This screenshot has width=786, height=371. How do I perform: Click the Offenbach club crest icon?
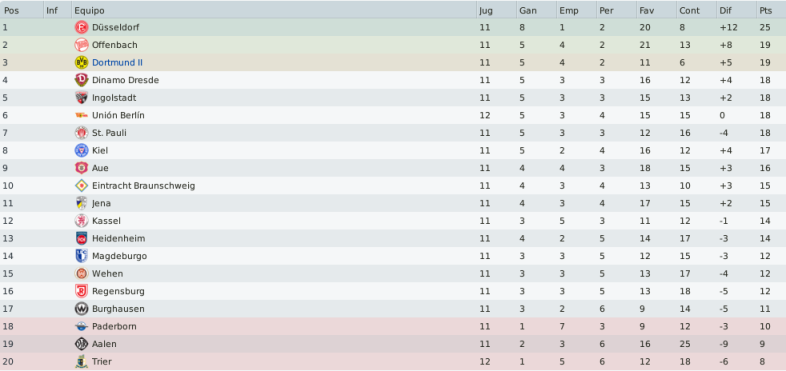tap(81, 45)
